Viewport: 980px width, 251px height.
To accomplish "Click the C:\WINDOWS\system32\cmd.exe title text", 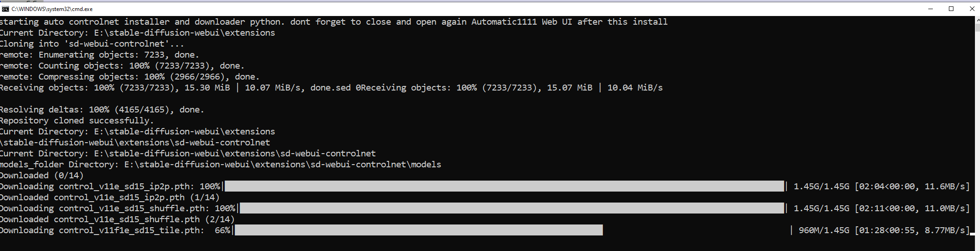I will point(52,9).
